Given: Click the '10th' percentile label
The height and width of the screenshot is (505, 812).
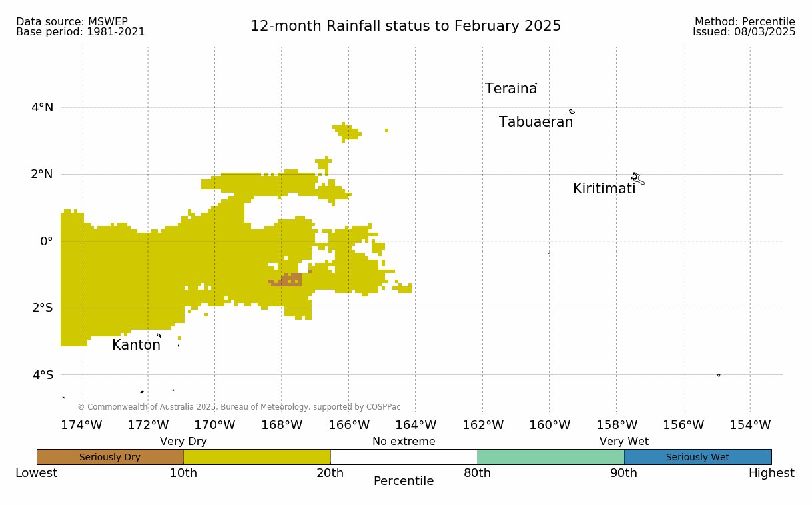Looking at the screenshot, I should (183, 473).
